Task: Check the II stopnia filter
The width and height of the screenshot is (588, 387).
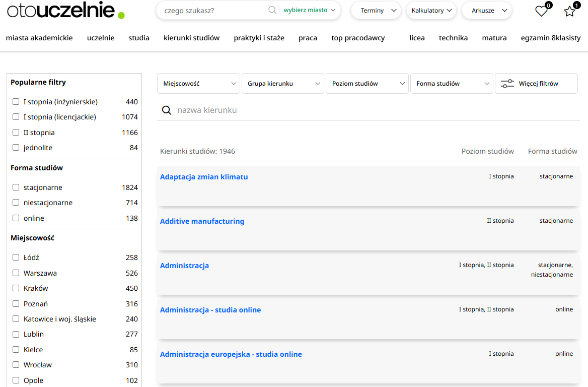Action: tap(16, 133)
